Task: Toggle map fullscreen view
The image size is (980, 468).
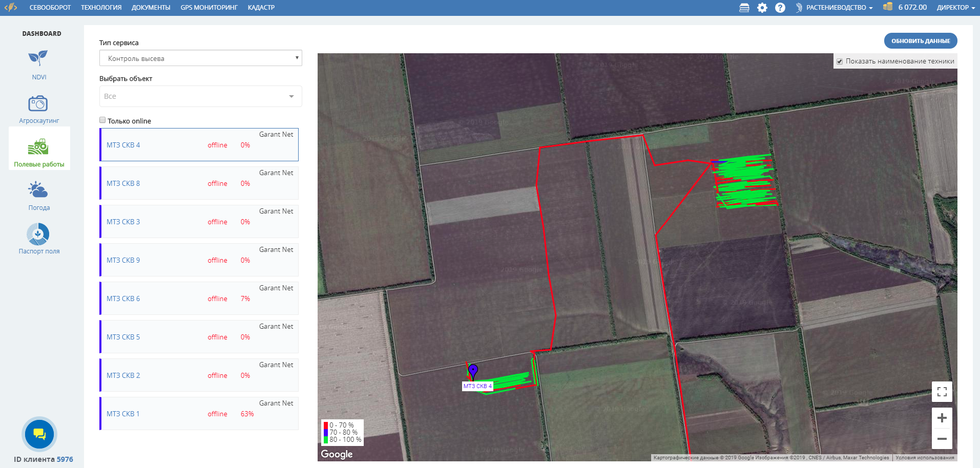Action: click(x=942, y=392)
